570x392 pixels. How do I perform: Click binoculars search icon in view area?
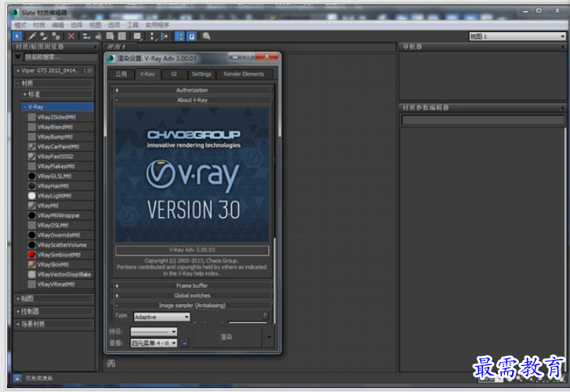(x=111, y=363)
